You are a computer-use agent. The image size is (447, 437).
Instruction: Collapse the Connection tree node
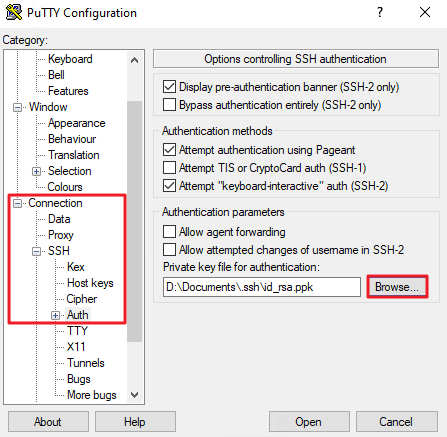tap(17, 203)
